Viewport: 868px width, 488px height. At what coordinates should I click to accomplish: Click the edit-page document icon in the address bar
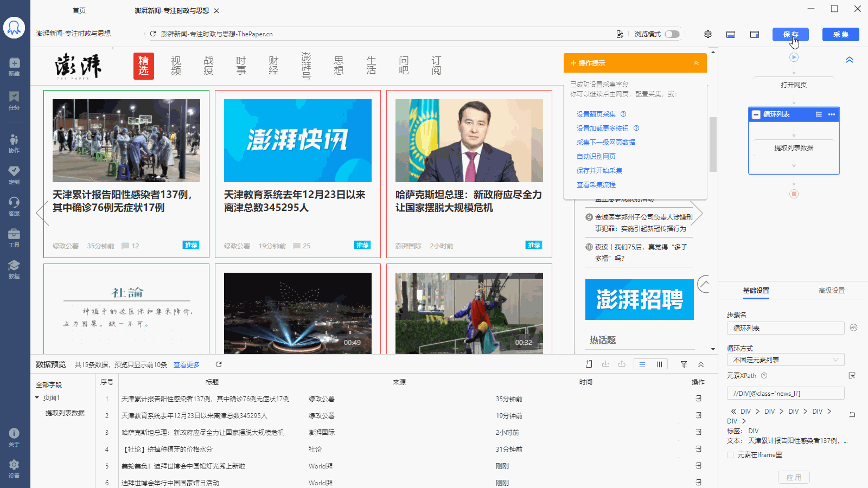point(620,34)
